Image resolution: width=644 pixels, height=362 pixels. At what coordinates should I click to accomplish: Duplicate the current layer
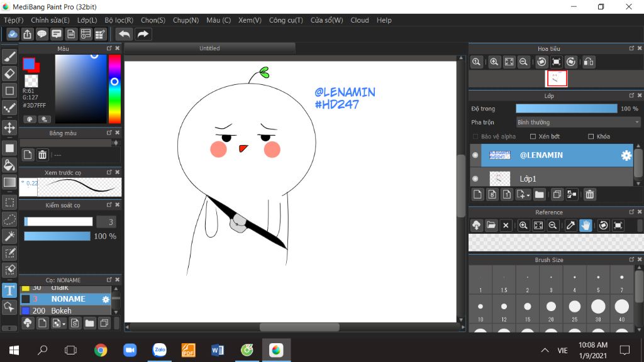[x=557, y=195]
